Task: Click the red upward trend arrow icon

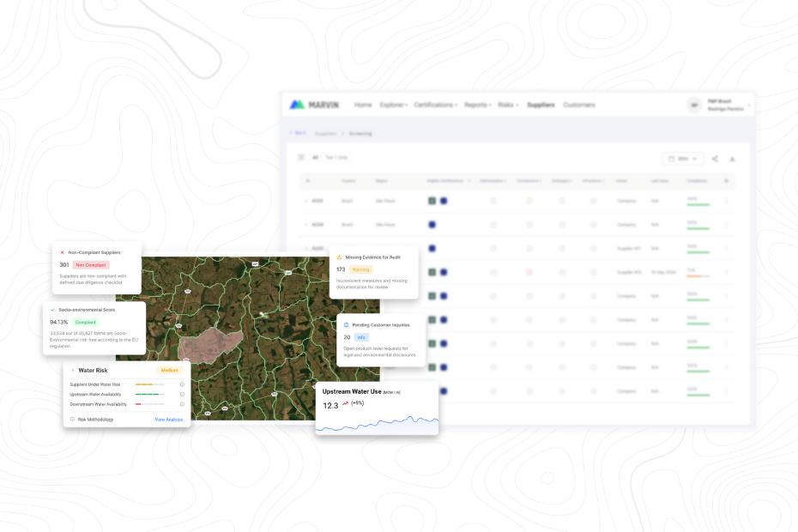Action: 345,403
